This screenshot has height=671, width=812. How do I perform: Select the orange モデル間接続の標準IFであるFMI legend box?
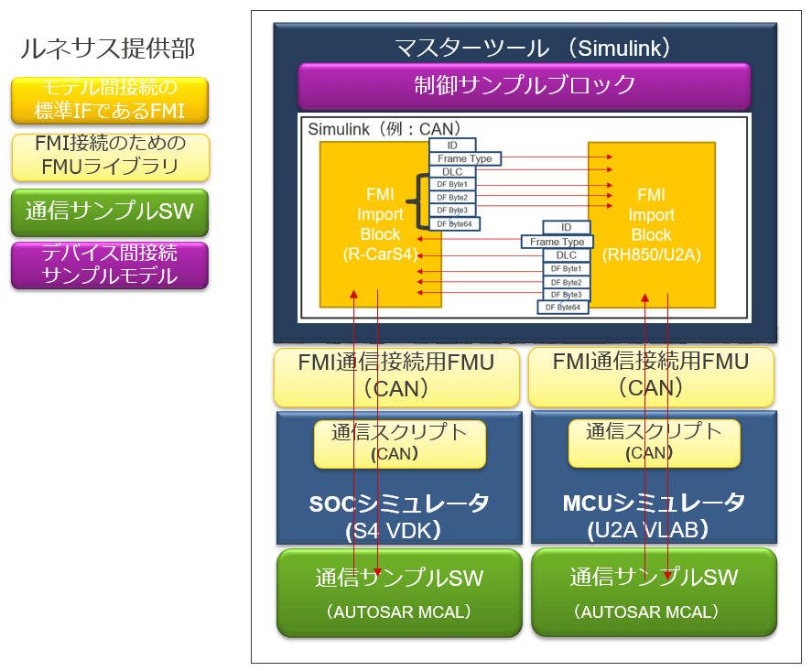[109, 101]
